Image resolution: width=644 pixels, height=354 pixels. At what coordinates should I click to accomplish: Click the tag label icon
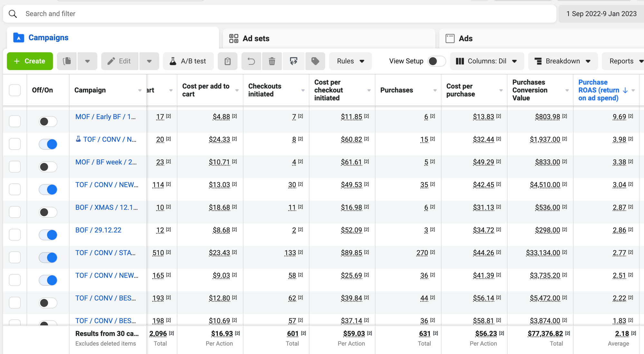pos(315,61)
